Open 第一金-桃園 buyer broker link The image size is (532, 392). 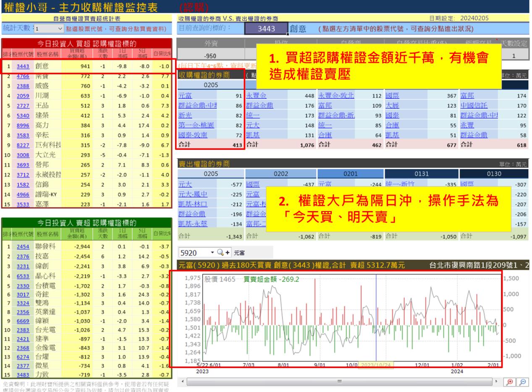(x=196, y=125)
